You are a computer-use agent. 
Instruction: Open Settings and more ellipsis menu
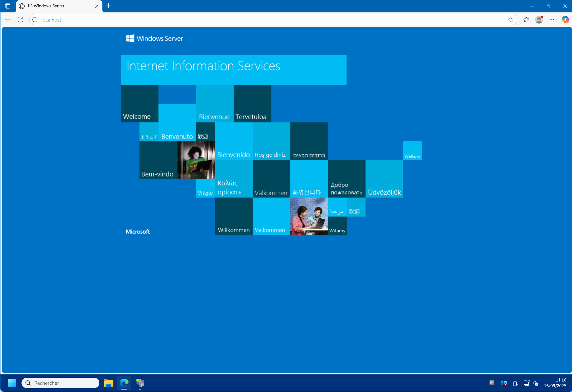tap(551, 20)
